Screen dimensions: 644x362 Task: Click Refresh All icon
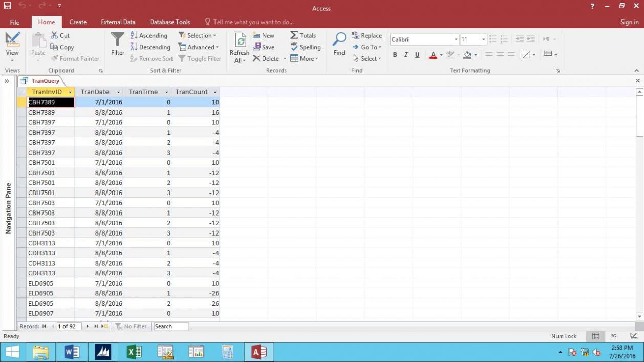(239, 41)
